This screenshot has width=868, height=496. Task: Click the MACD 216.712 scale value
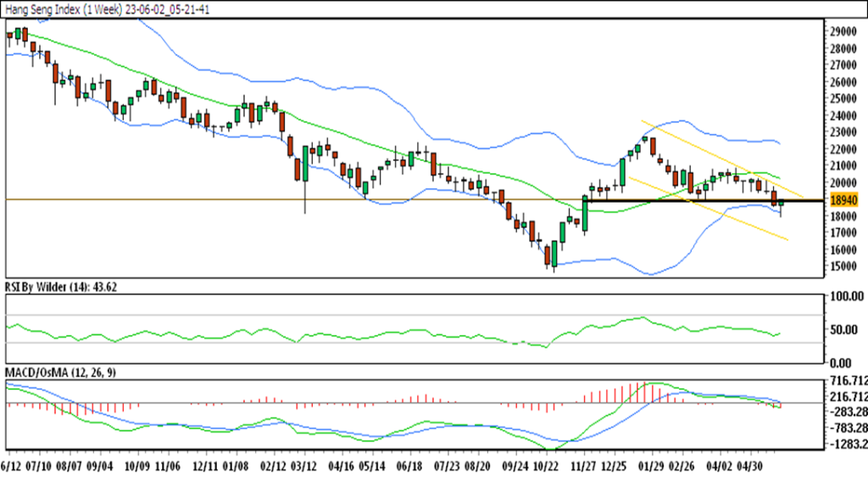point(849,397)
